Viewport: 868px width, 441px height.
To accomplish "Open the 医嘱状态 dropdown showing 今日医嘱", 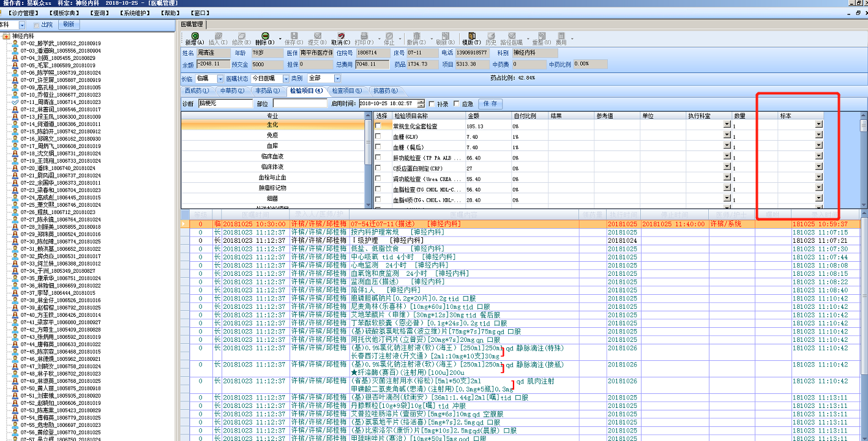I will point(286,79).
